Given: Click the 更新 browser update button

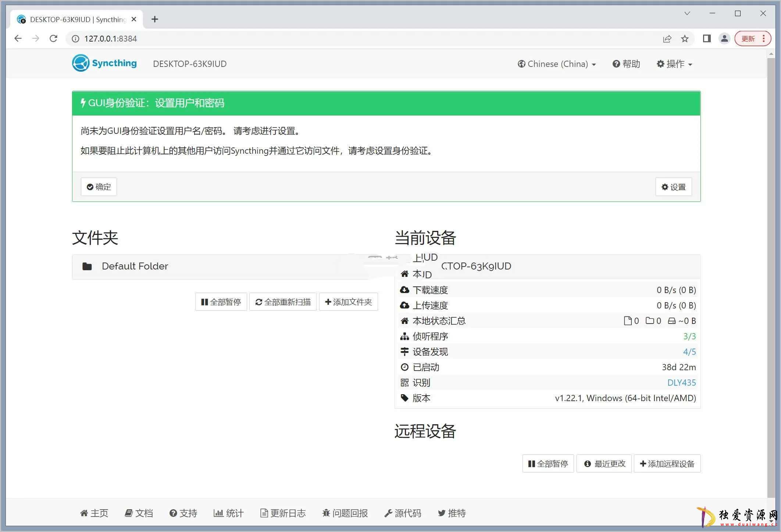Looking at the screenshot, I should [753, 39].
